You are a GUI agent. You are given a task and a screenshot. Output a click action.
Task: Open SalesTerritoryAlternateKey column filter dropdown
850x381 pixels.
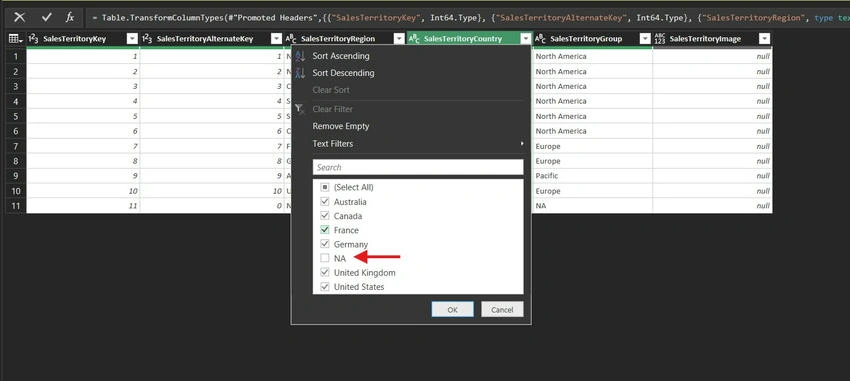click(x=276, y=38)
